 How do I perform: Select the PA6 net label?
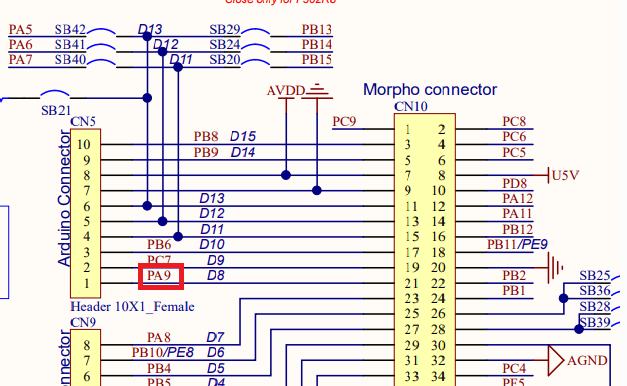click(20, 44)
